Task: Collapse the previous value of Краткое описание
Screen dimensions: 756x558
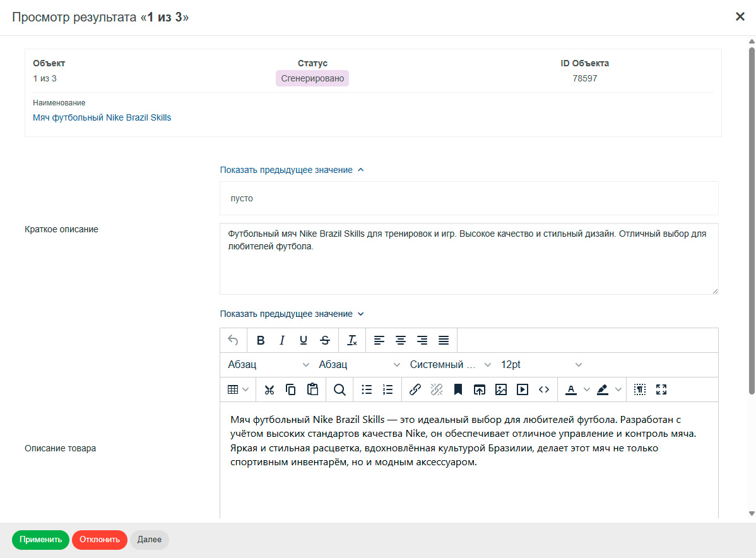Action: (x=292, y=170)
